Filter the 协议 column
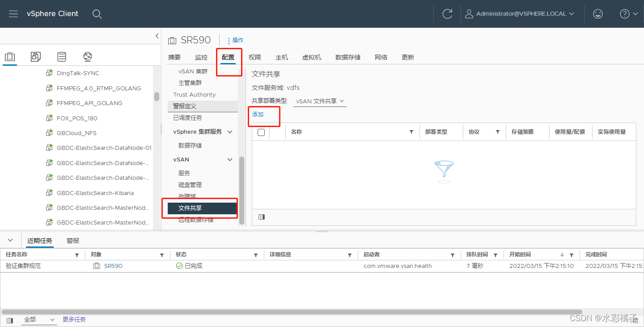644x327 pixels. [497, 132]
